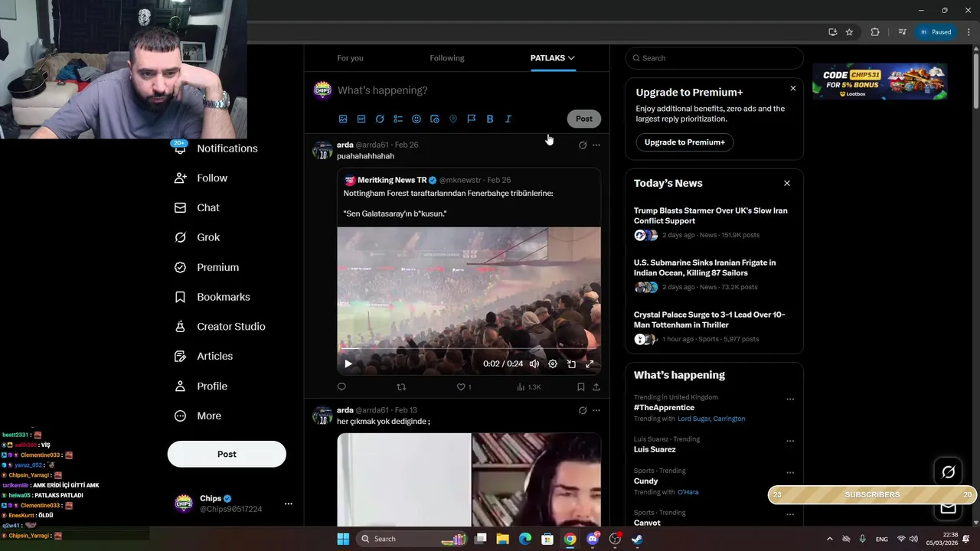Open the floating Grok button
The image size is (980, 551).
coord(948,472)
